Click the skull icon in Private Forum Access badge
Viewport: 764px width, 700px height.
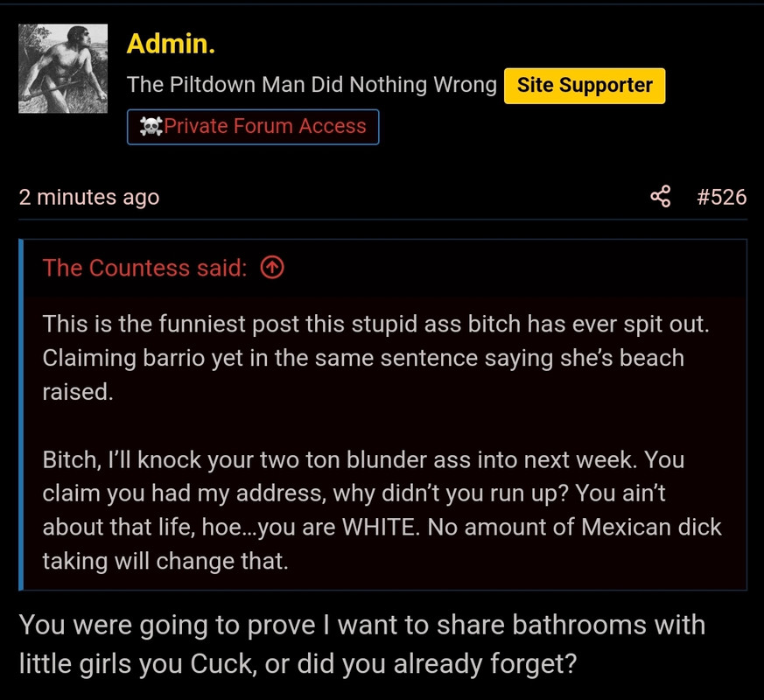[151, 127]
